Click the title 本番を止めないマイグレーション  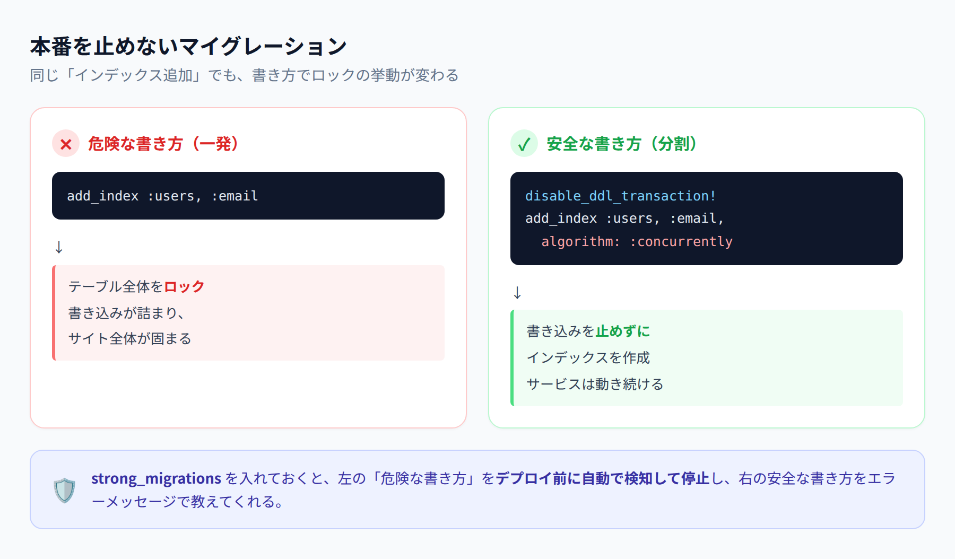point(188,47)
